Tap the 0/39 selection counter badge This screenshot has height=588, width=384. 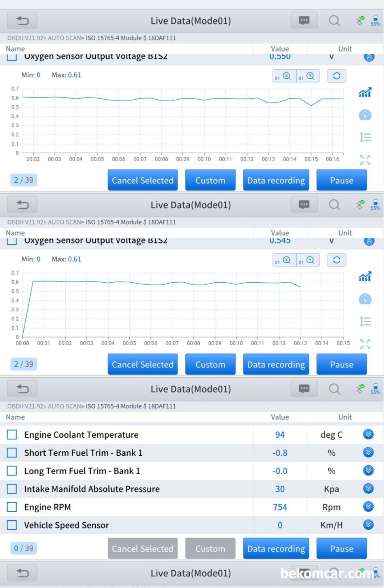click(23, 548)
